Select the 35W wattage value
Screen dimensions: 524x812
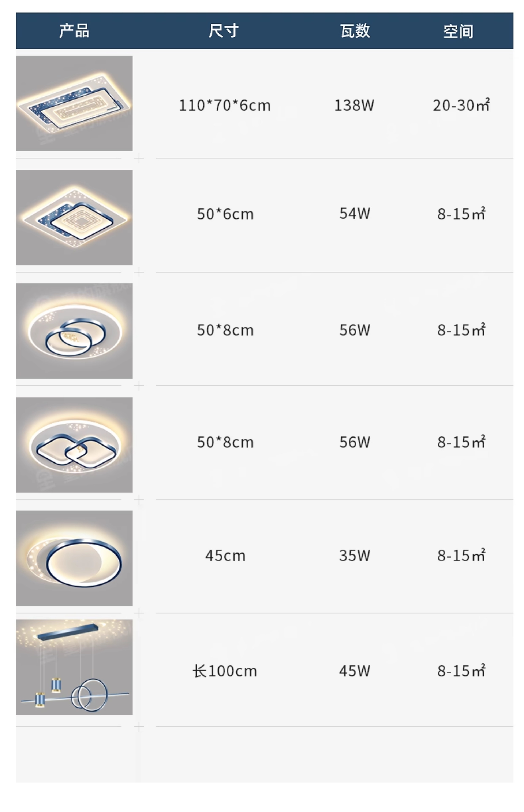(355, 555)
